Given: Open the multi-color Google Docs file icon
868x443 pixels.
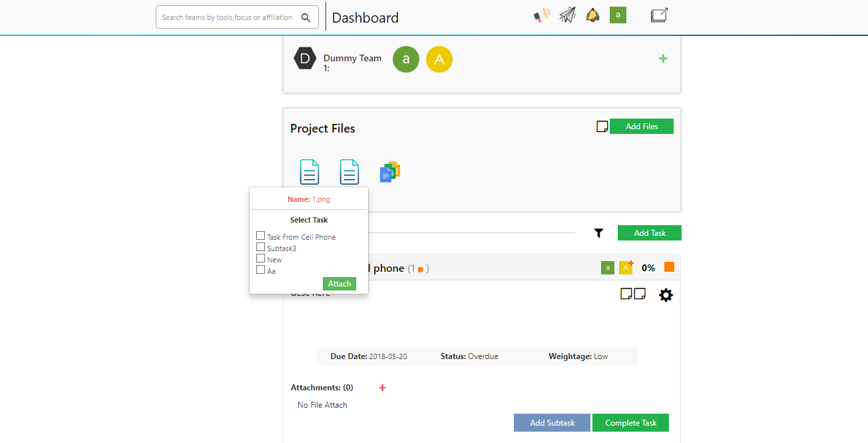Looking at the screenshot, I should point(389,172).
